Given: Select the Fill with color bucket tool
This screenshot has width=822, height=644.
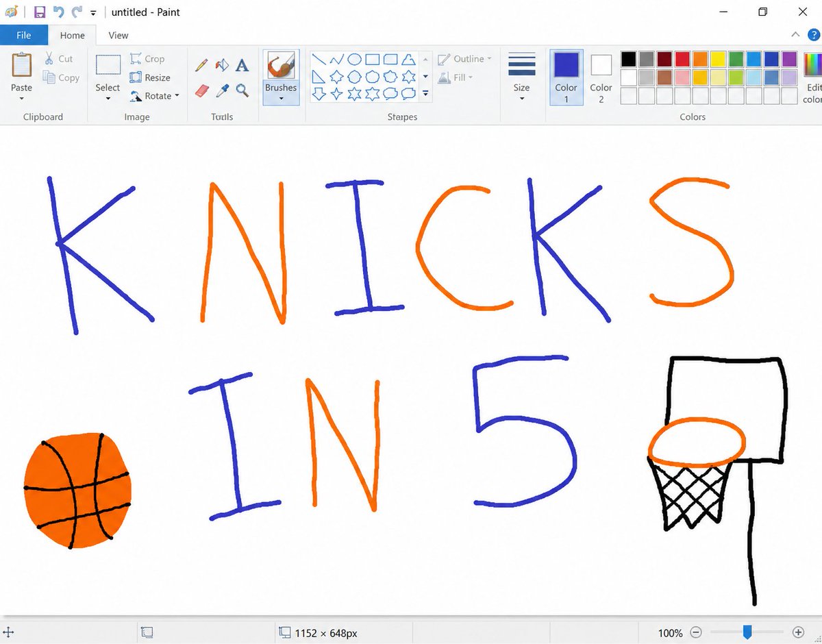Looking at the screenshot, I should (222, 65).
